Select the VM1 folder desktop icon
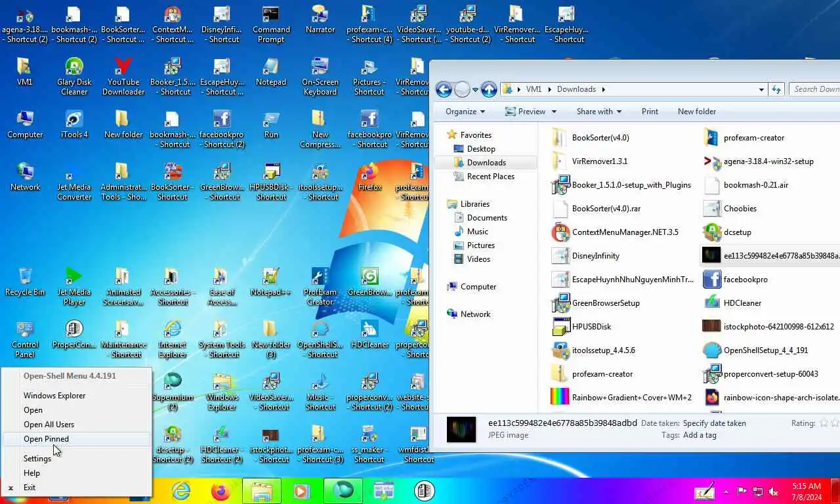 pyautogui.click(x=25, y=72)
